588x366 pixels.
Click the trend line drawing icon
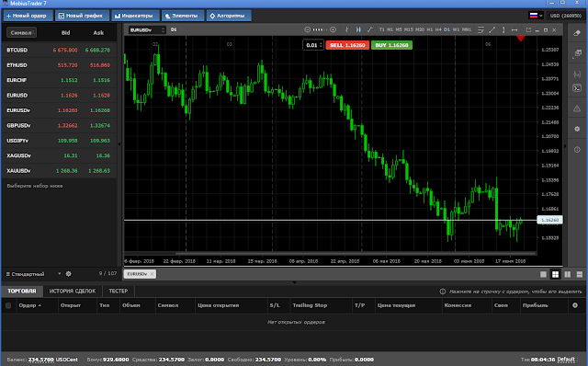[492, 30]
